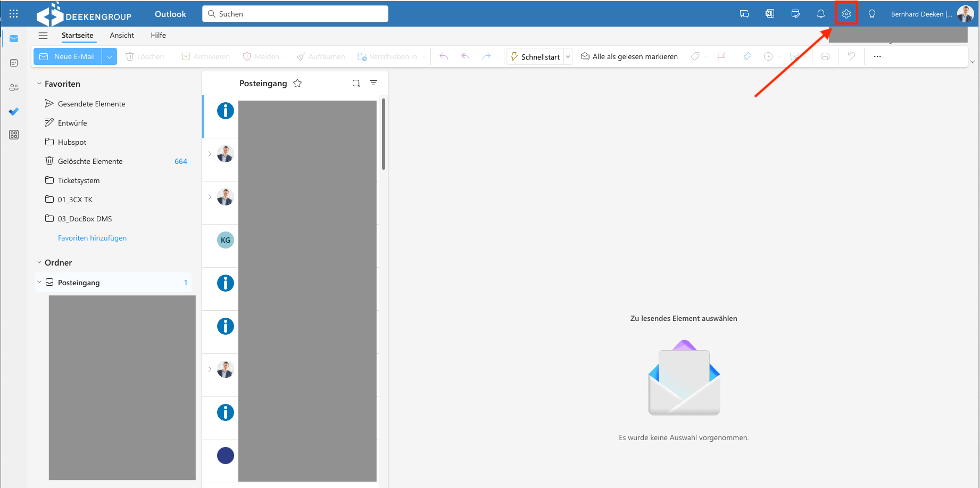This screenshot has width=980, height=488.
Task: Collapse Posteingang folder subtree
Action: tap(39, 282)
